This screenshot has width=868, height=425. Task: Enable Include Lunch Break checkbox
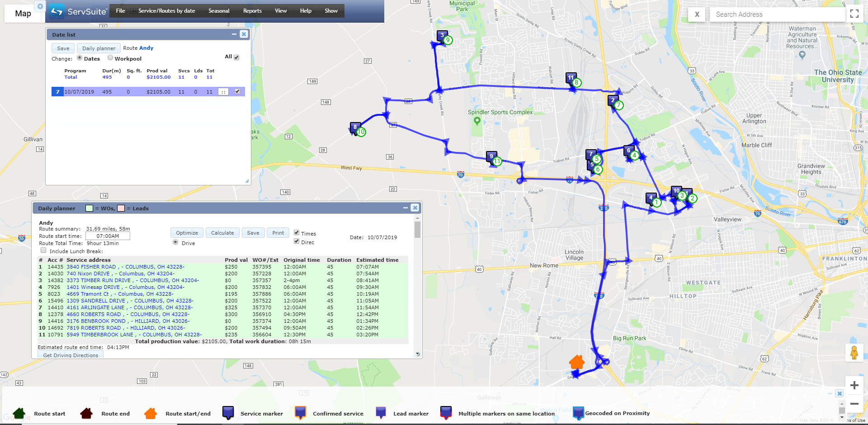43,250
